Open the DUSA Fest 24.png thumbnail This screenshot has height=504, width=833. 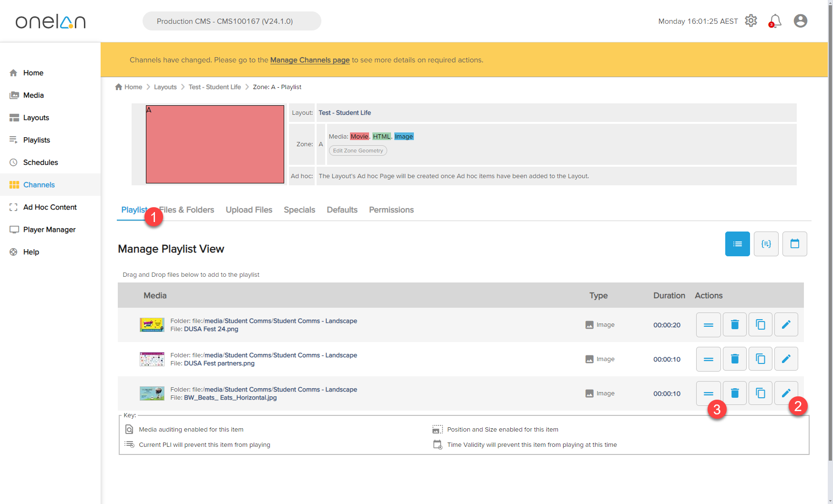click(x=152, y=325)
